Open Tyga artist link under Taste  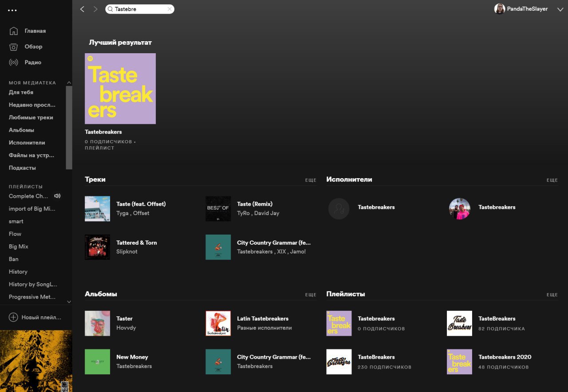122,213
